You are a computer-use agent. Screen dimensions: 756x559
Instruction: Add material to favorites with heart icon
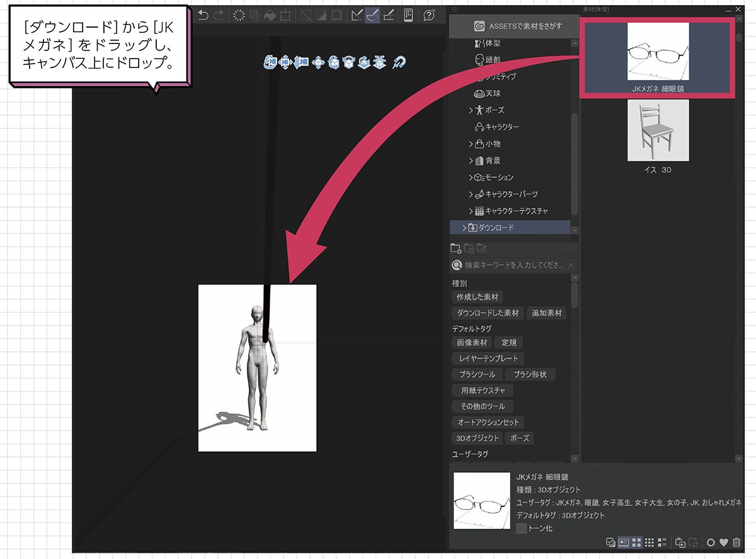724,542
